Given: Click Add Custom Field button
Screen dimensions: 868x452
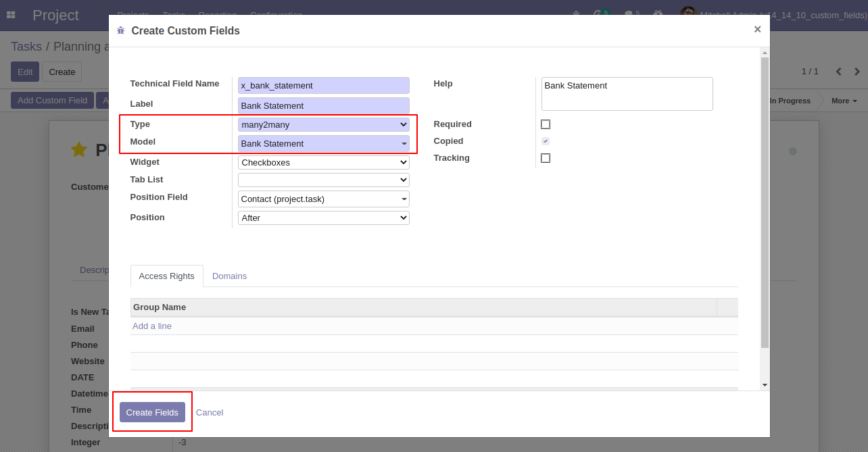Looking at the screenshot, I should pyautogui.click(x=52, y=100).
